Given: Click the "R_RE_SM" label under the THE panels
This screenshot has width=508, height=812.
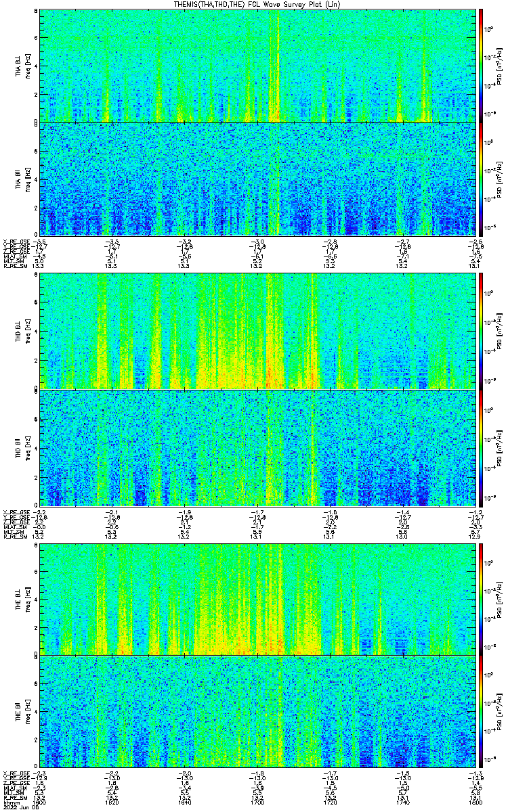Looking at the screenshot, I should [14, 797].
